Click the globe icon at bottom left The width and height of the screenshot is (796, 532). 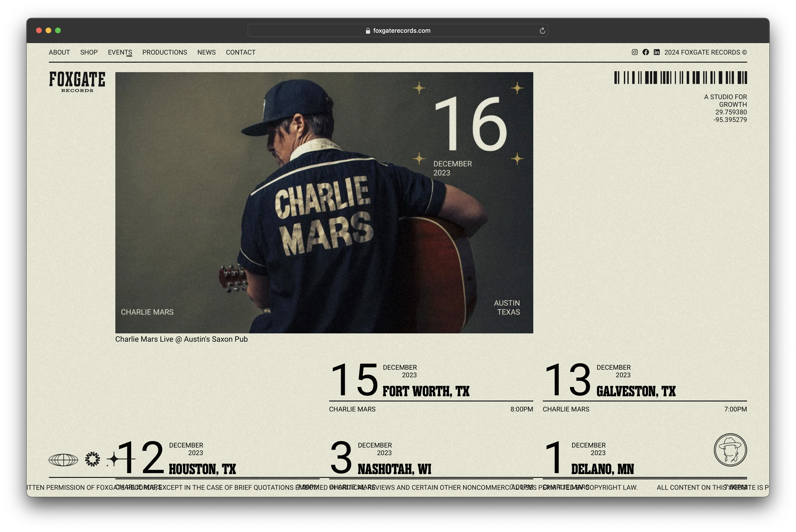tap(63, 460)
